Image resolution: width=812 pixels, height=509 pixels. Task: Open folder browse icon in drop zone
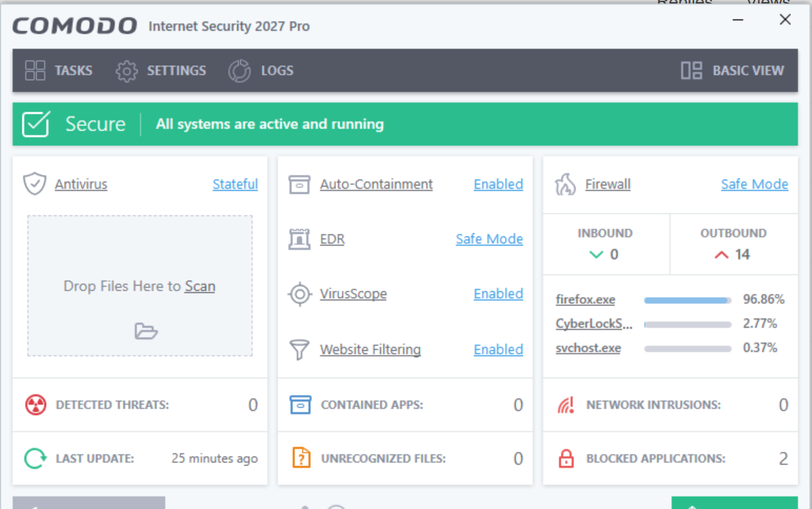pyautogui.click(x=145, y=331)
